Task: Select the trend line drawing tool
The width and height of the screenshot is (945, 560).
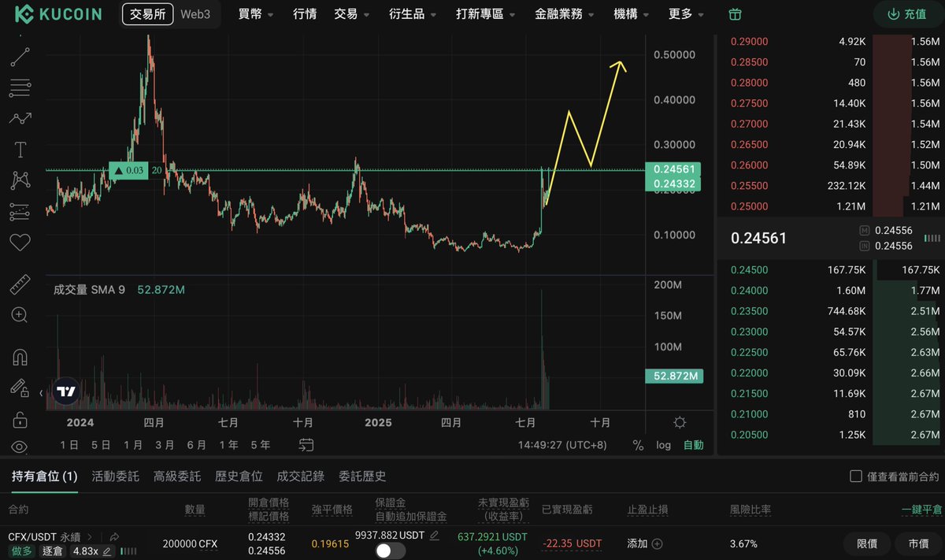Action: pos(20,57)
